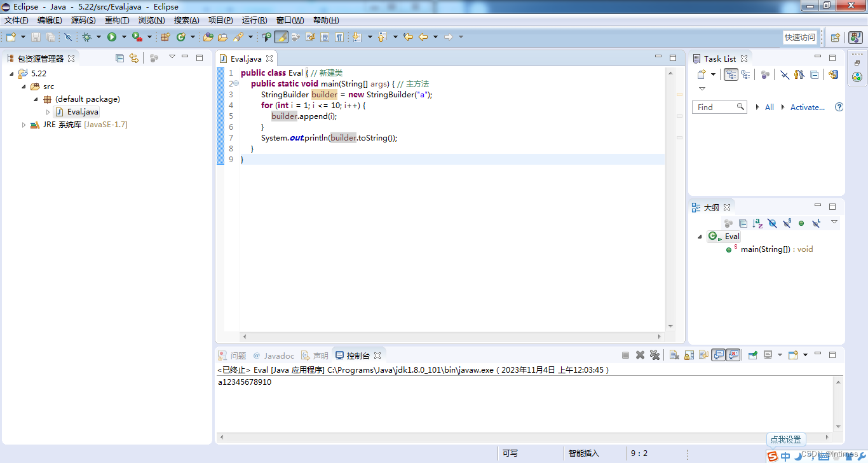Click the Last Edit Location arrow icon
The height and width of the screenshot is (463, 868).
pos(408,37)
